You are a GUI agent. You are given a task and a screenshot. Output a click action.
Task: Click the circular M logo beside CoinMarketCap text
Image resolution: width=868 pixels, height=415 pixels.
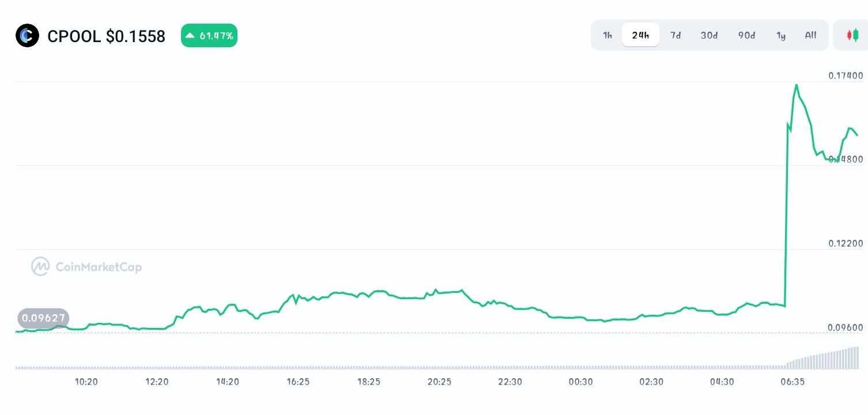pos(39,266)
